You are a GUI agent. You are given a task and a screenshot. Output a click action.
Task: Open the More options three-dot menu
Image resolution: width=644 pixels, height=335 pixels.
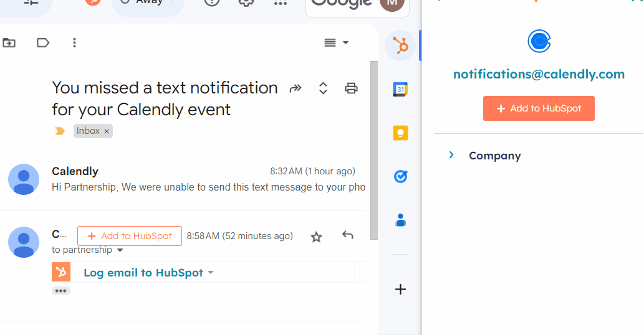click(74, 42)
